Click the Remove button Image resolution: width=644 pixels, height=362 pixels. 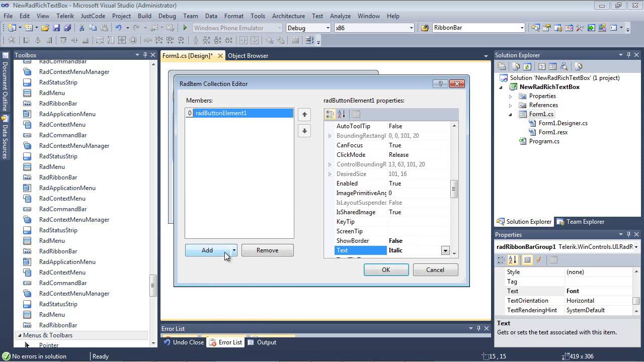267,250
